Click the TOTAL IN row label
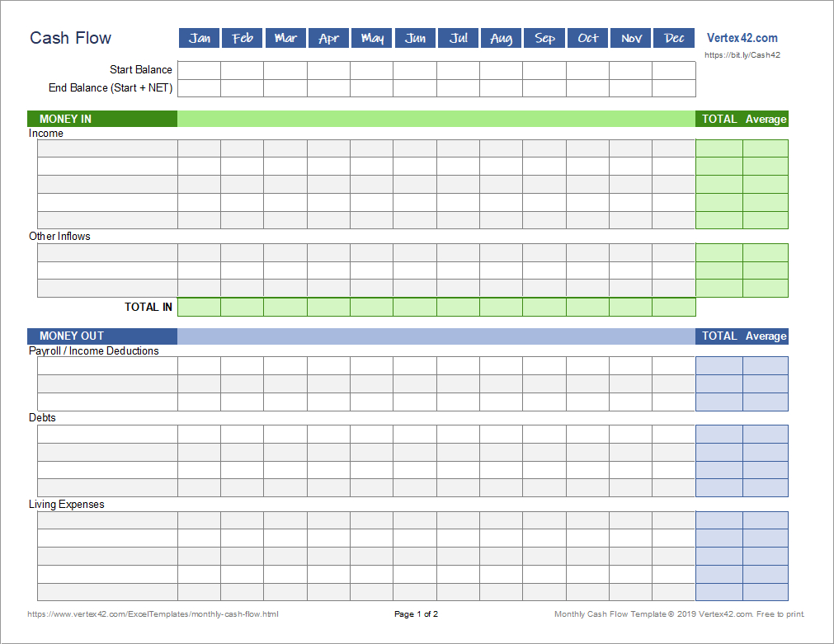The height and width of the screenshot is (644, 834). click(x=148, y=307)
